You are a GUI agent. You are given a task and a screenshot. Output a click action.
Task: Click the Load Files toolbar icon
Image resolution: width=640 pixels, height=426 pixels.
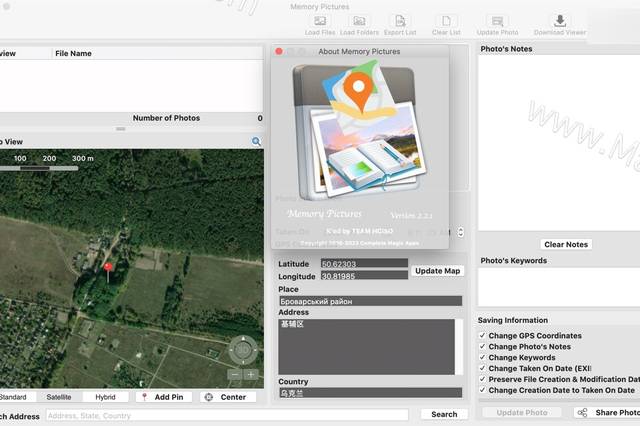click(x=320, y=21)
